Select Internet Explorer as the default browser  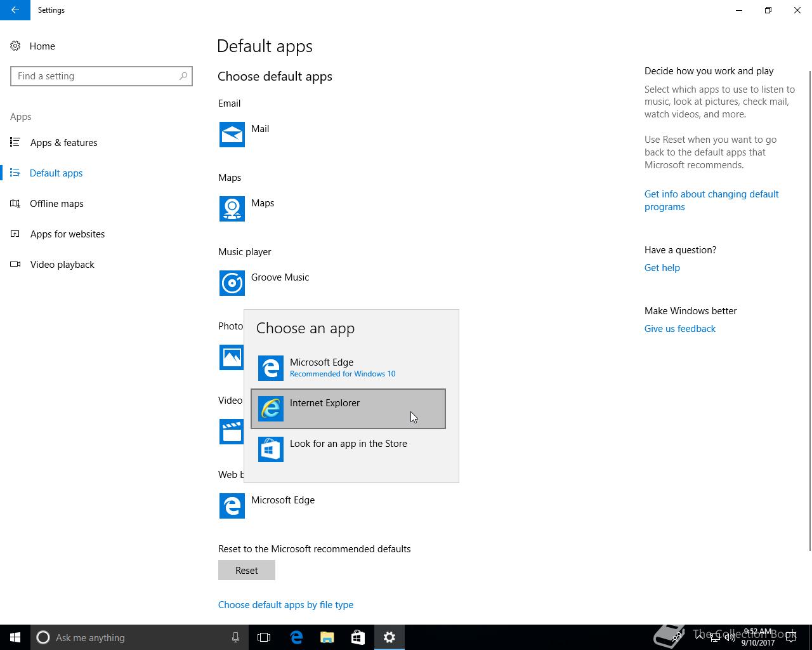pyautogui.click(x=348, y=409)
